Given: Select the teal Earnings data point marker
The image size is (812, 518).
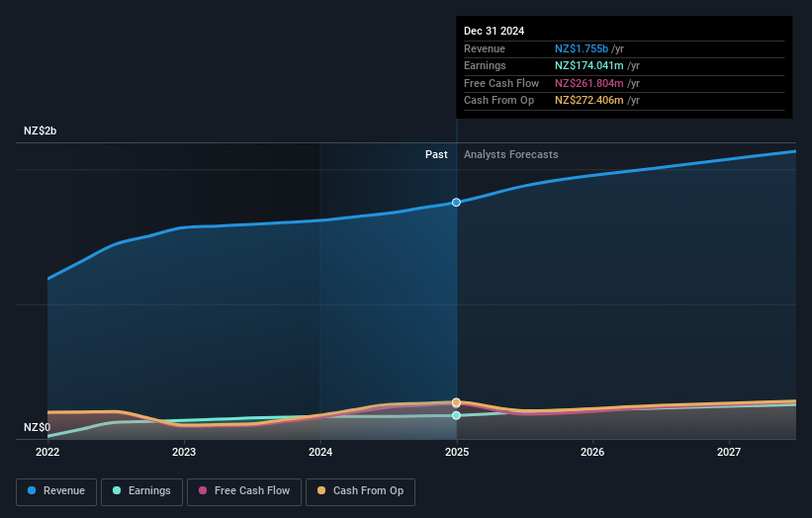Looking at the screenshot, I should pos(456,415).
